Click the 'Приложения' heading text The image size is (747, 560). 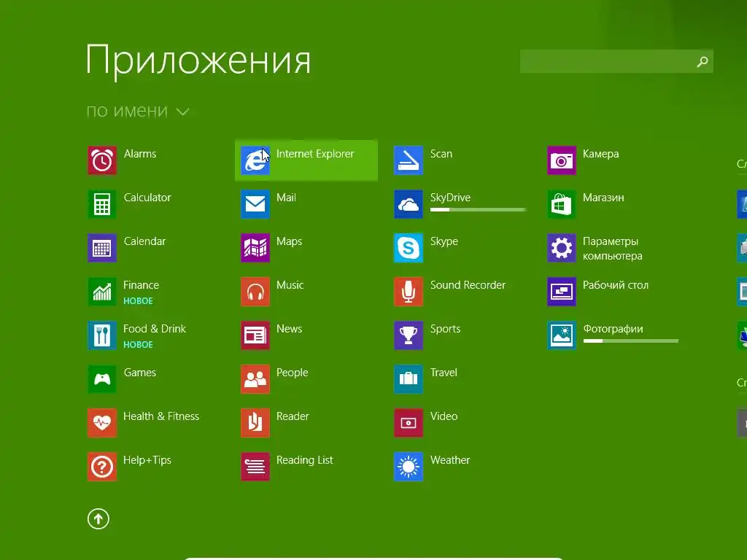pyautogui.click(x=198, y=61)
